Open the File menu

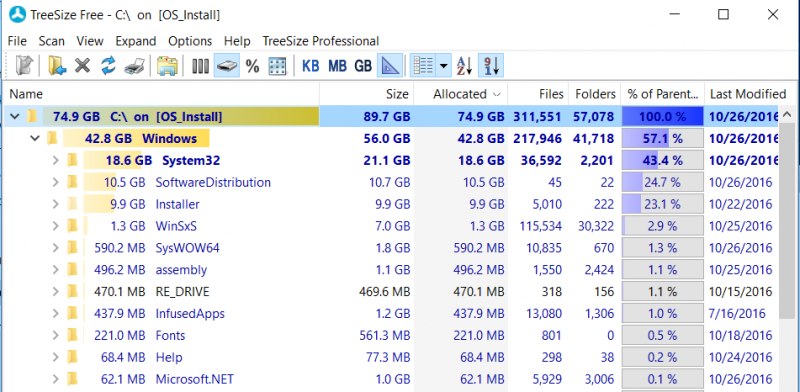tap(17, 41)
